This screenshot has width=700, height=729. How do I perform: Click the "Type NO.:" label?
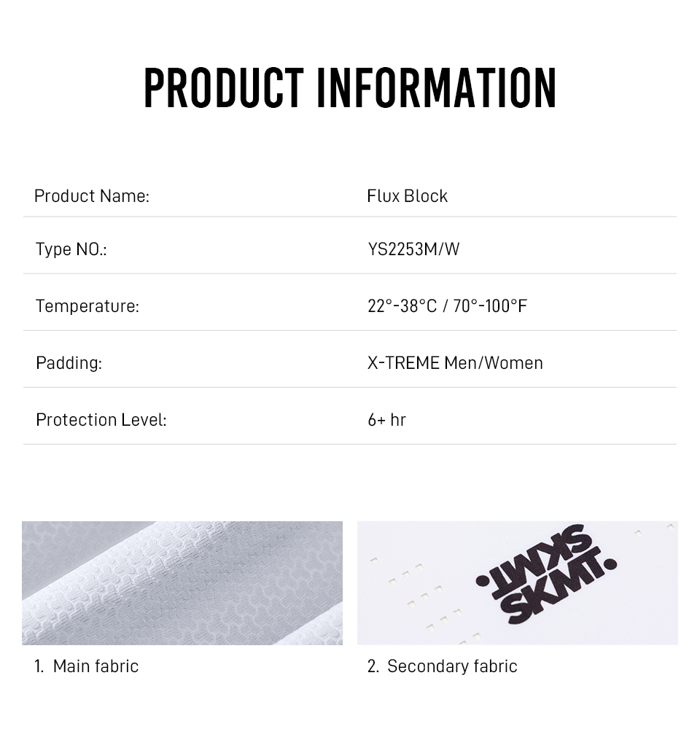pos(71,249)
